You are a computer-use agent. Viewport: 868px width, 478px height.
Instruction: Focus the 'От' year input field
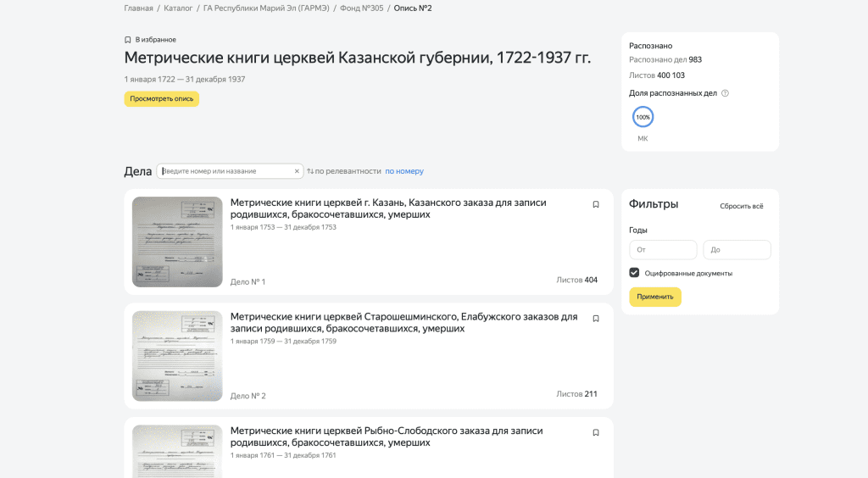[663, 250]
